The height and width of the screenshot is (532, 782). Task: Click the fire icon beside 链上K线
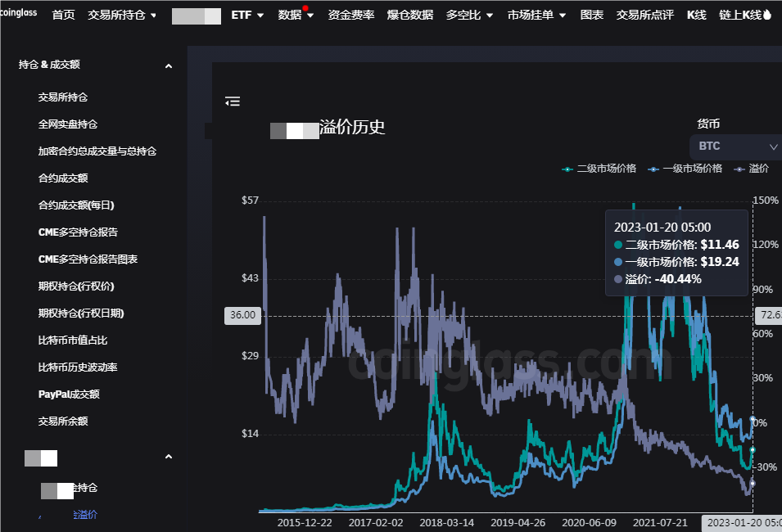767,16
